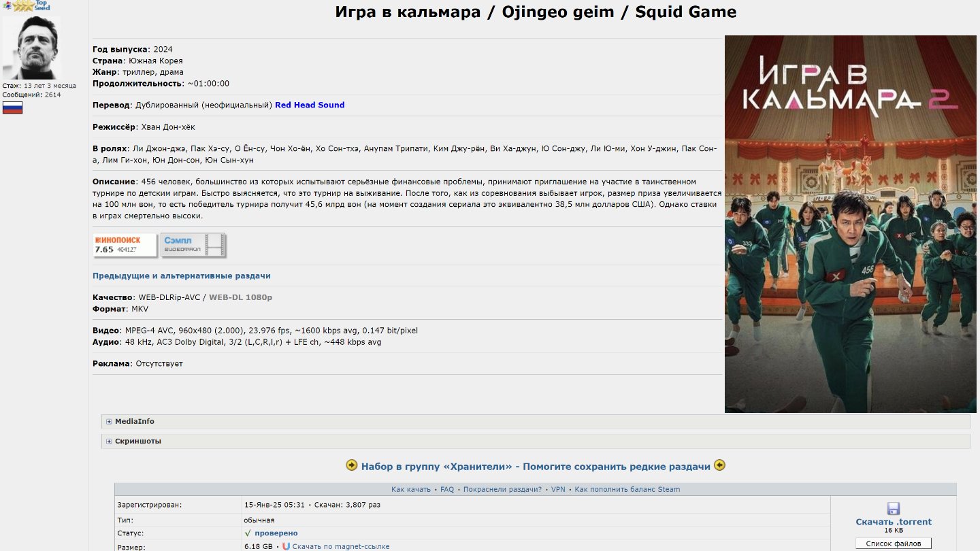Click the Список файлов button
980x551 pixels.
[x=894, y=544]
